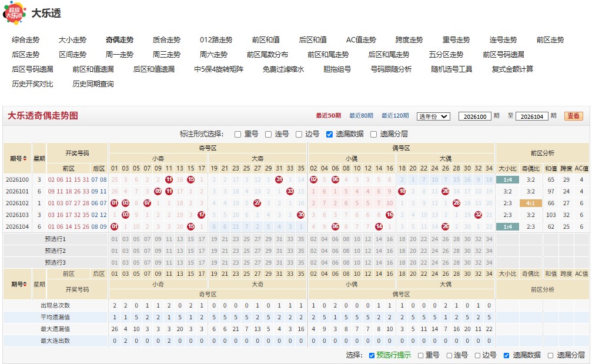Click red ball 35 in row 2026103
This screenshot has height=364, width=592.
pyautogui.click(x=301, y=215)
